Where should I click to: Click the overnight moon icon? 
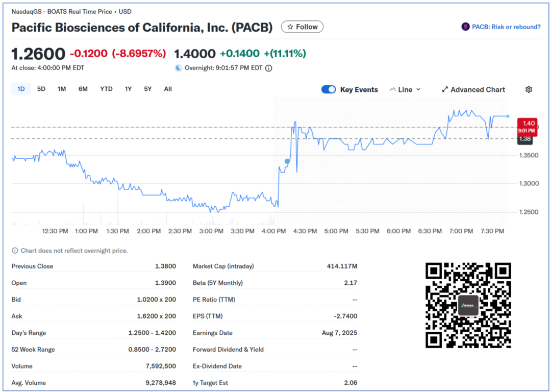tap(179, 68)
